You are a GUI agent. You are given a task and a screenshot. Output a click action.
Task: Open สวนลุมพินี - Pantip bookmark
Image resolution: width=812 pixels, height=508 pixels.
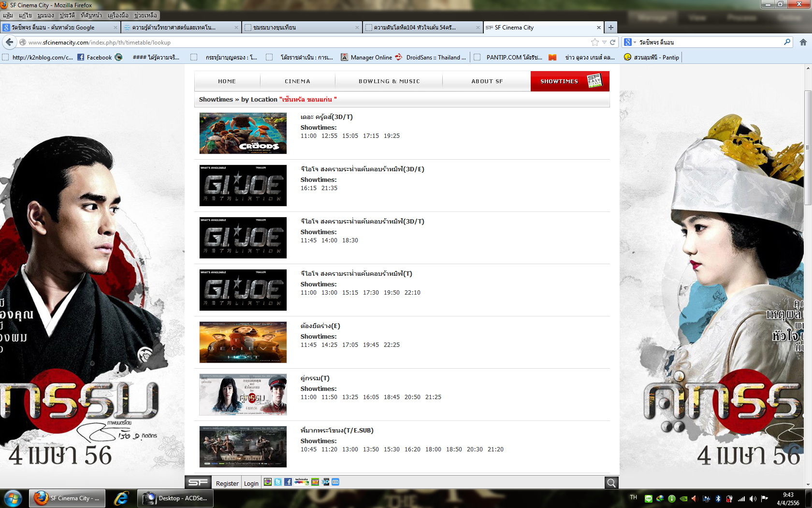click(x=652, y=57)
